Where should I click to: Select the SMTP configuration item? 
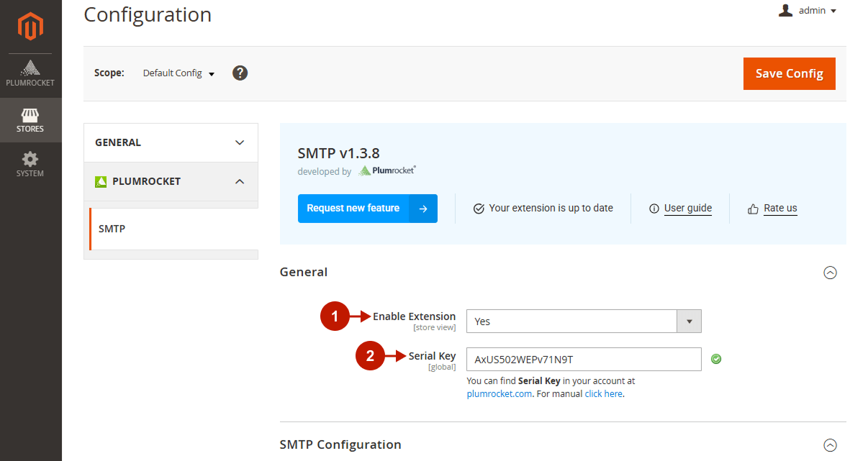point(173,229)
